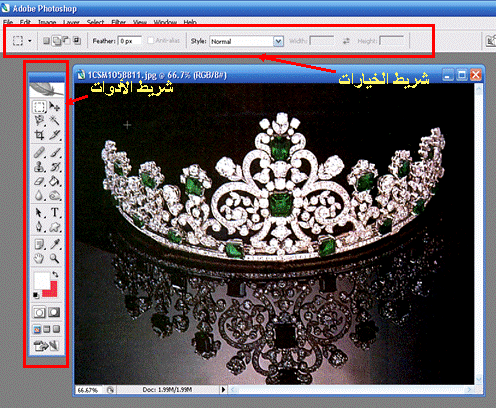
Task: Activate the Hand tool
Action: pos(39,258)
